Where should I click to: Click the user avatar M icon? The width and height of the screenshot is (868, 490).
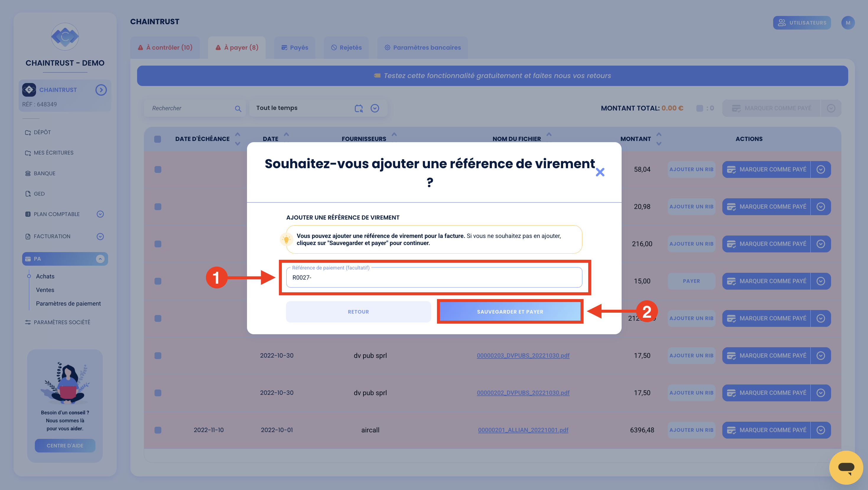(x=848, y=23)
